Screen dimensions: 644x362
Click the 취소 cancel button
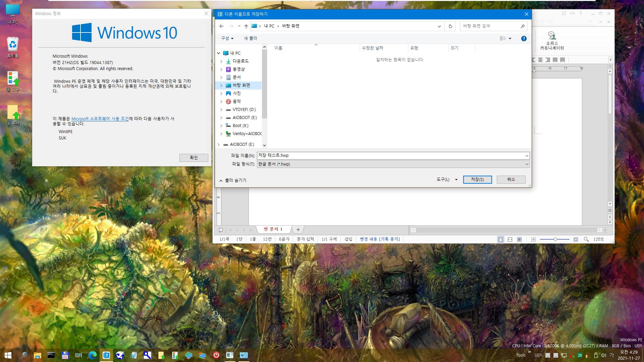pos(511,180)
